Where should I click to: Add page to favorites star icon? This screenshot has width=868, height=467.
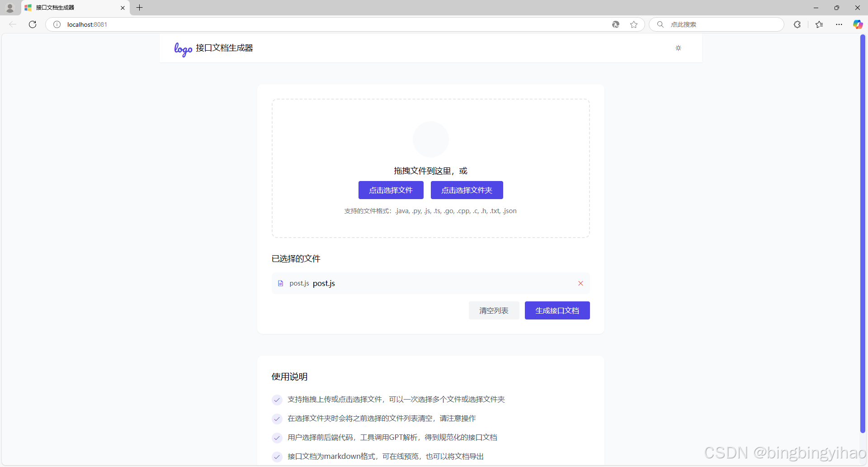tap(634, 24)
